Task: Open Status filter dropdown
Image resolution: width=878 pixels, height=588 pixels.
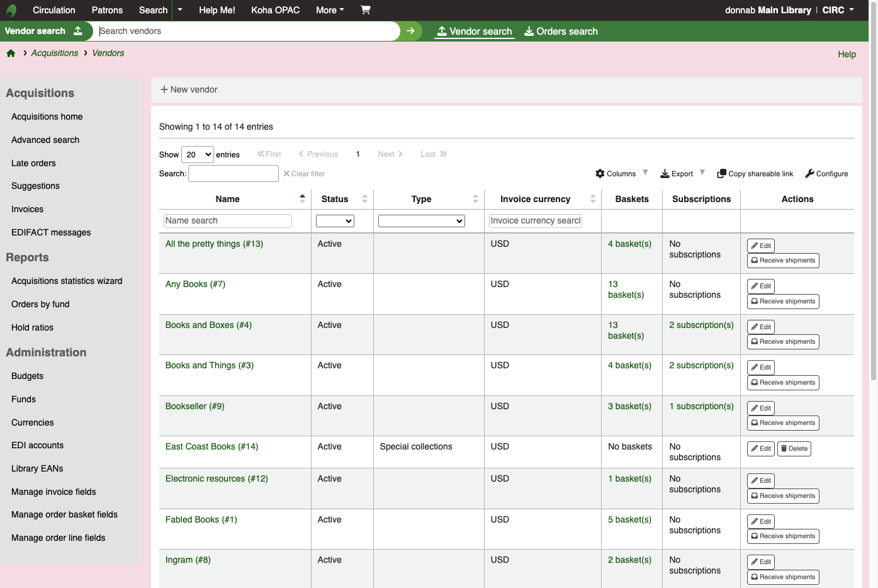Action: tap(335, 221)
